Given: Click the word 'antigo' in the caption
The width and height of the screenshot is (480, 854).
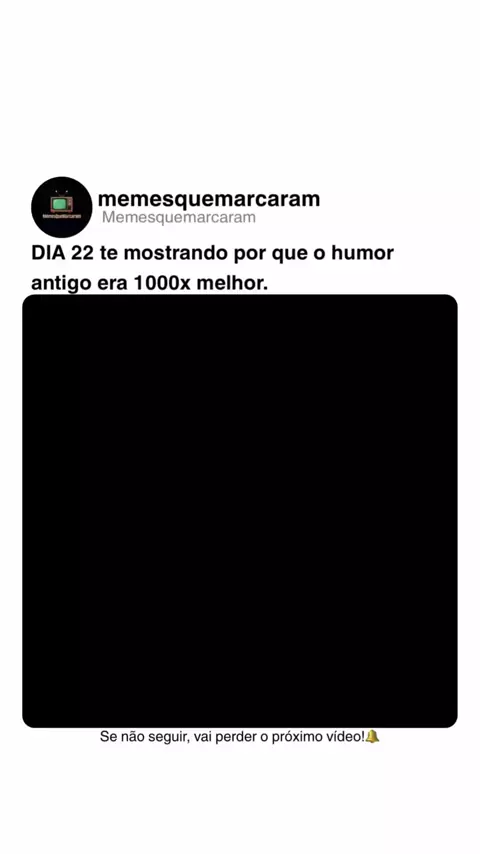Looking at the screenshot, I should (62, 284).
